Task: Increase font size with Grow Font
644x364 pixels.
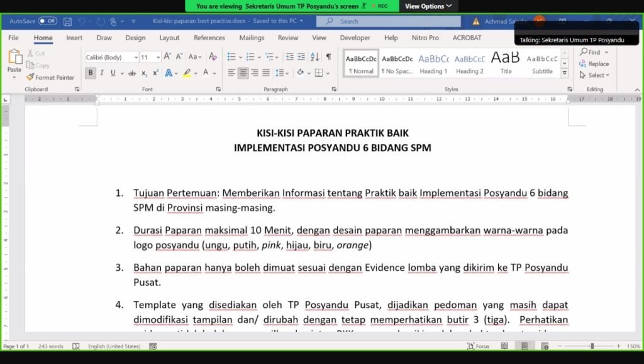Action: coord(168,57)
